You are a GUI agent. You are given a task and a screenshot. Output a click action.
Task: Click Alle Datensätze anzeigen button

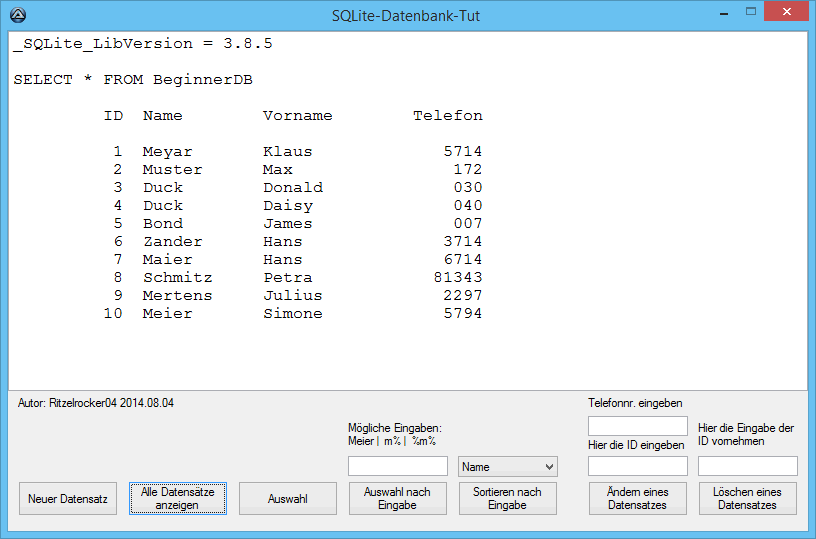tap(178, 499)
